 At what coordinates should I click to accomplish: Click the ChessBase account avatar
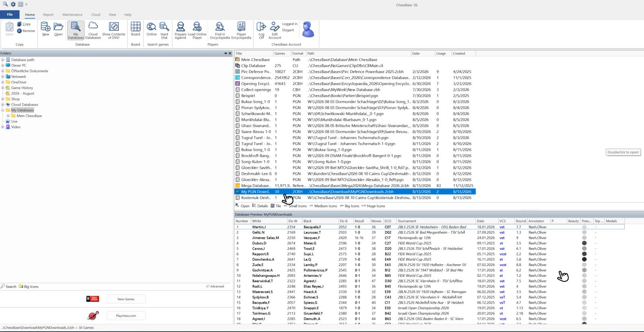click(308, 30)
